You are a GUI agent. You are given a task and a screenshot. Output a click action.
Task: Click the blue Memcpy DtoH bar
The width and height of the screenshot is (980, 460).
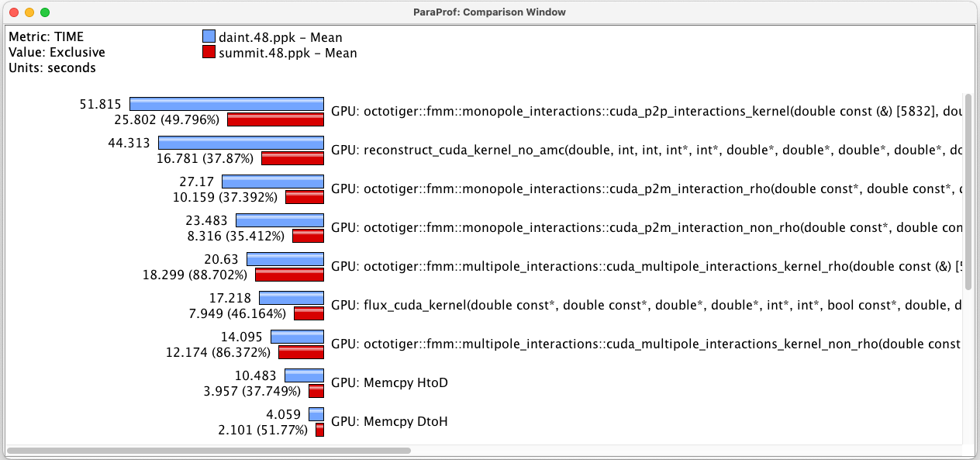(x=316, y=414)
